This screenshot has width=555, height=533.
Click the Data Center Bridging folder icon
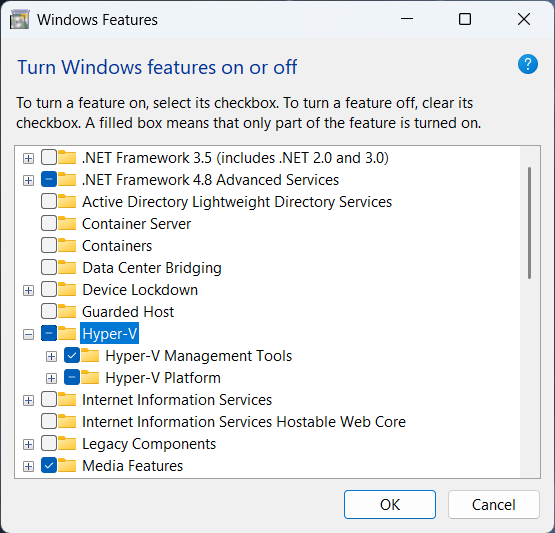click(67, 267)
